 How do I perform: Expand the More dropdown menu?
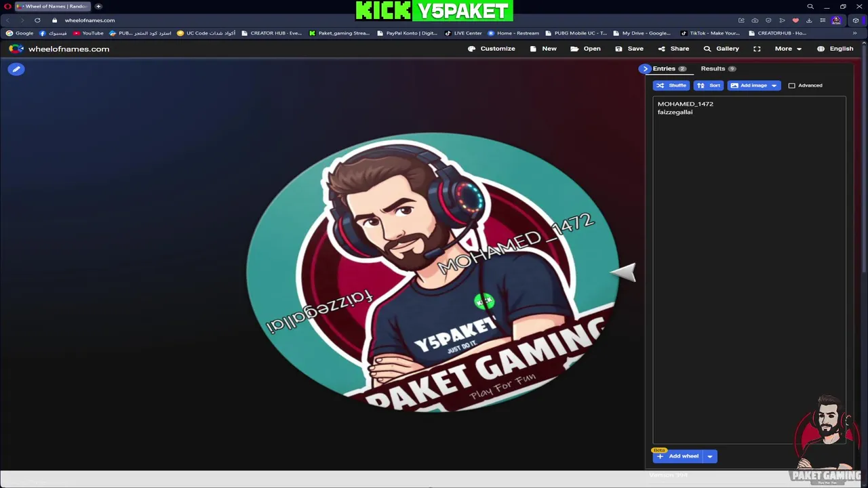788,49
